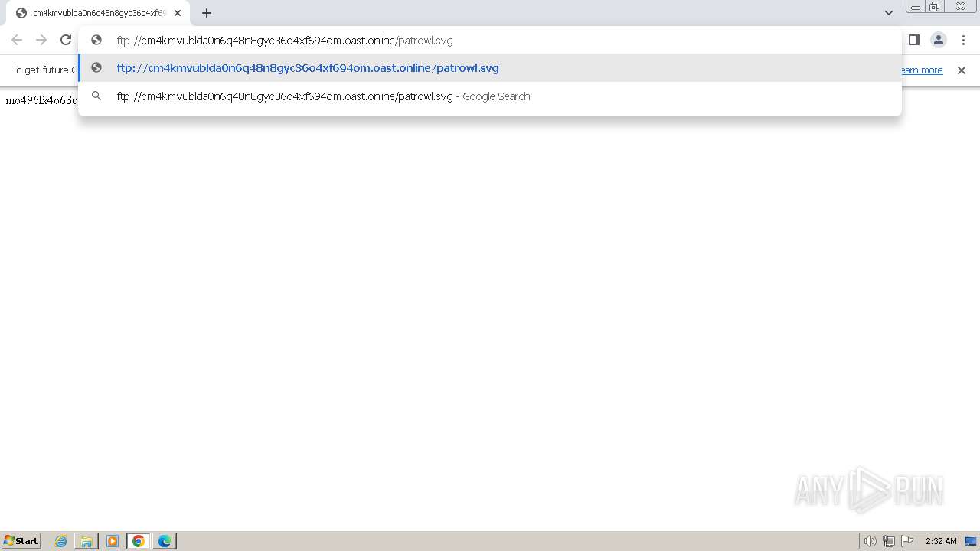Select the highlighted ftp patrowl.svg URL suggestion
The width and height of the screenshot is (980, 551).
tap(490, 68)
